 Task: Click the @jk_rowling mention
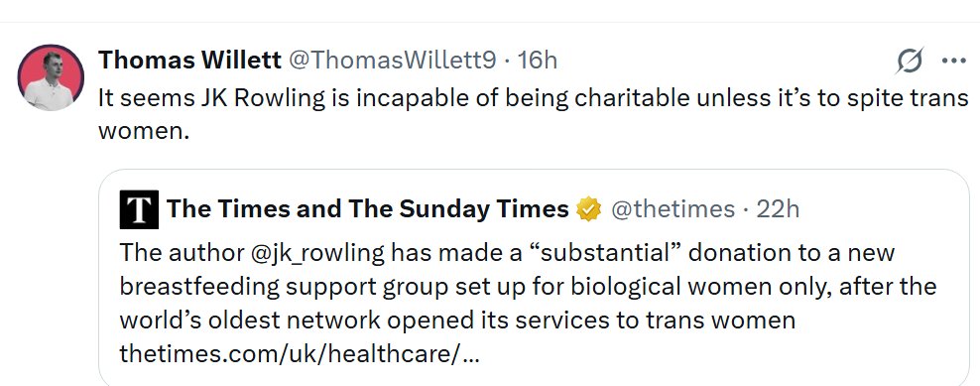point(318,253)
